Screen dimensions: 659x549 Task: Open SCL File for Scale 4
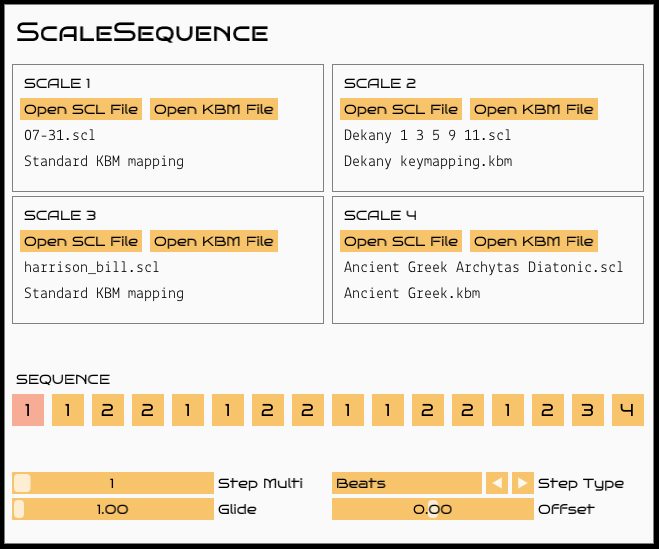401,241
